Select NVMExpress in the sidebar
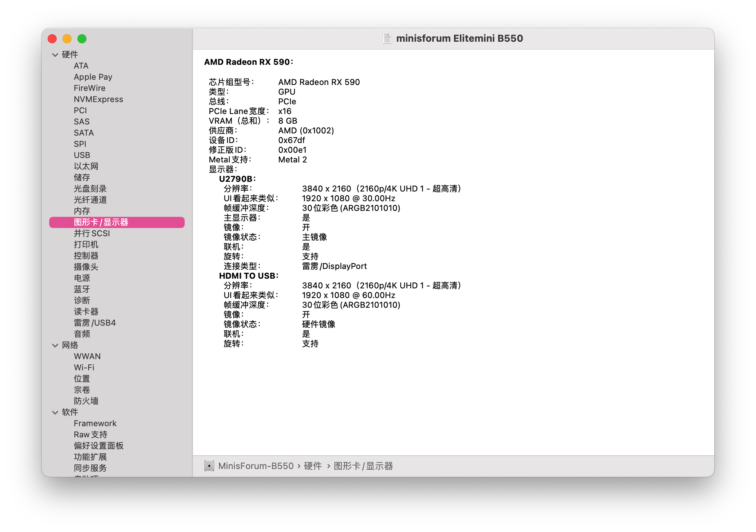This screenshot has width=756, height=532. click(x=98, y=99)
